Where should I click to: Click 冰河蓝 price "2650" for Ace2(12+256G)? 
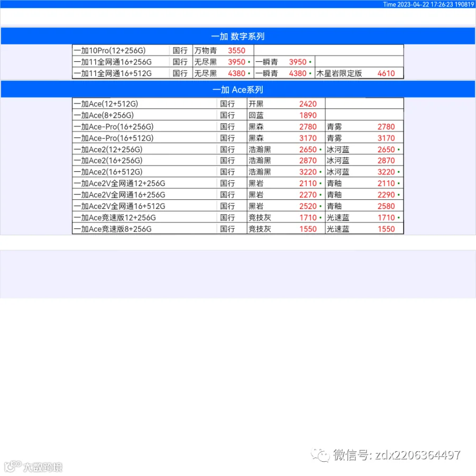pos(386,149)
